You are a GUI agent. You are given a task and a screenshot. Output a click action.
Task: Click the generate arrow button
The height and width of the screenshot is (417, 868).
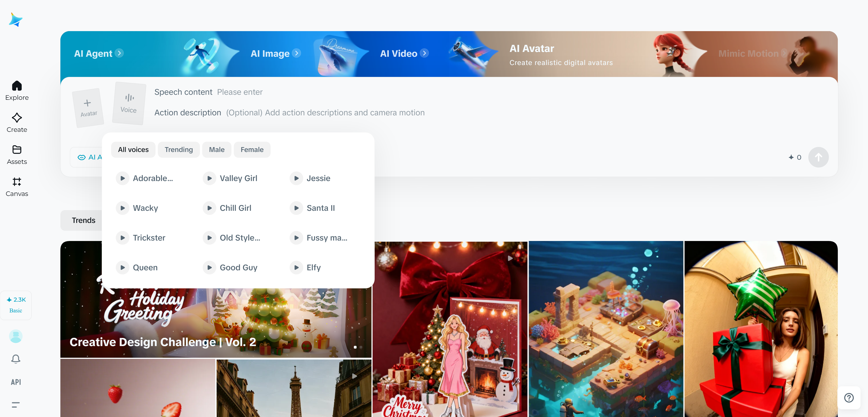click(x=818, y=157)
